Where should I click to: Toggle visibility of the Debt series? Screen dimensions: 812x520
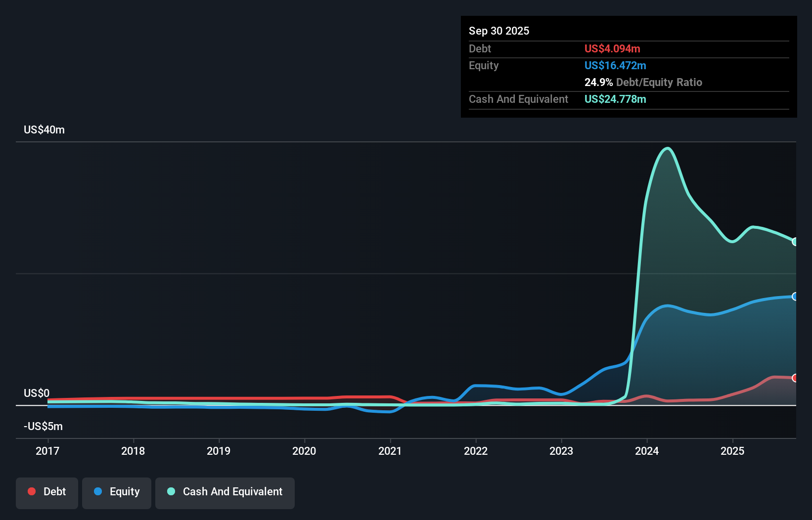click(46, 492)
